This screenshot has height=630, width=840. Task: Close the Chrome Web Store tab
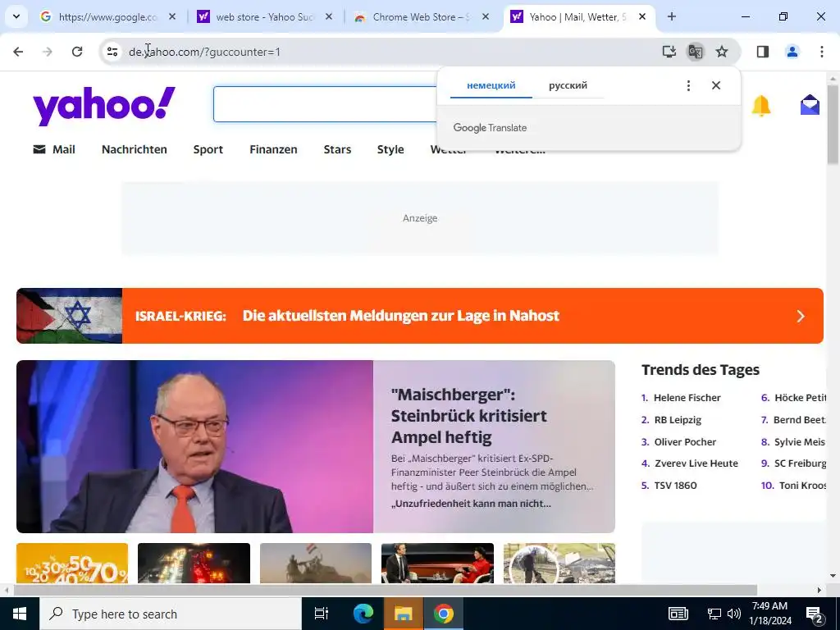[486, 17]
